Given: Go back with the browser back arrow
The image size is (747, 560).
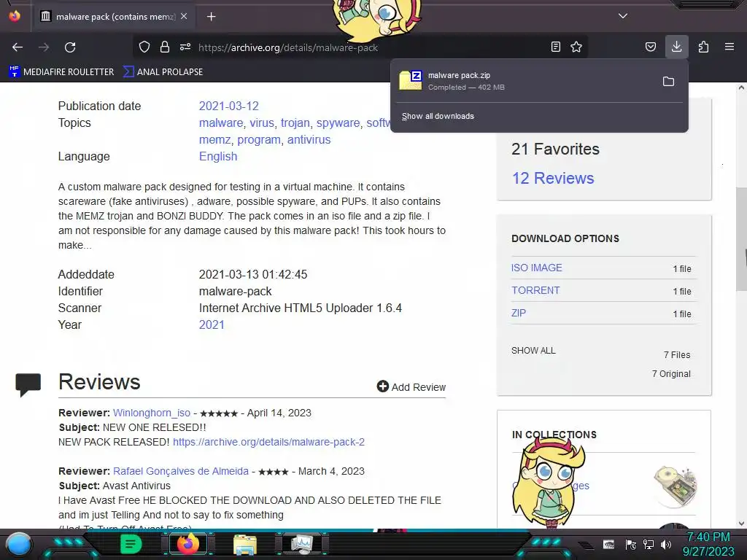Looking at the screenshot, I should pyautogui.click(x=18, y=47).
